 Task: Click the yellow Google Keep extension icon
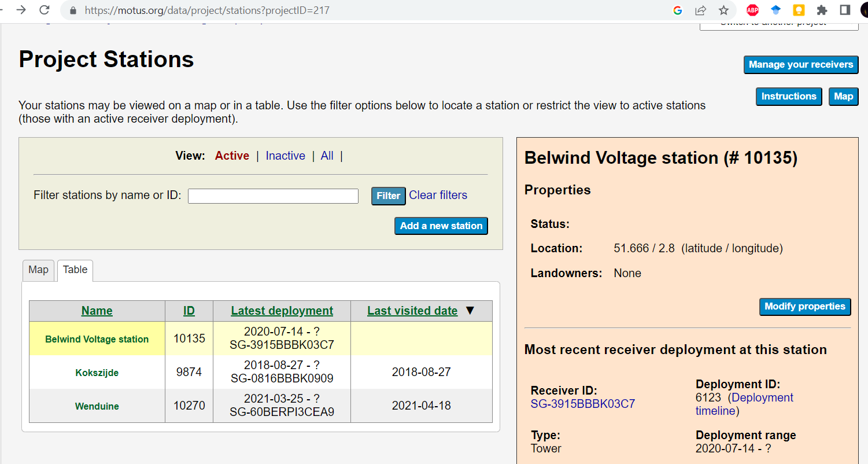coord(799,10)
